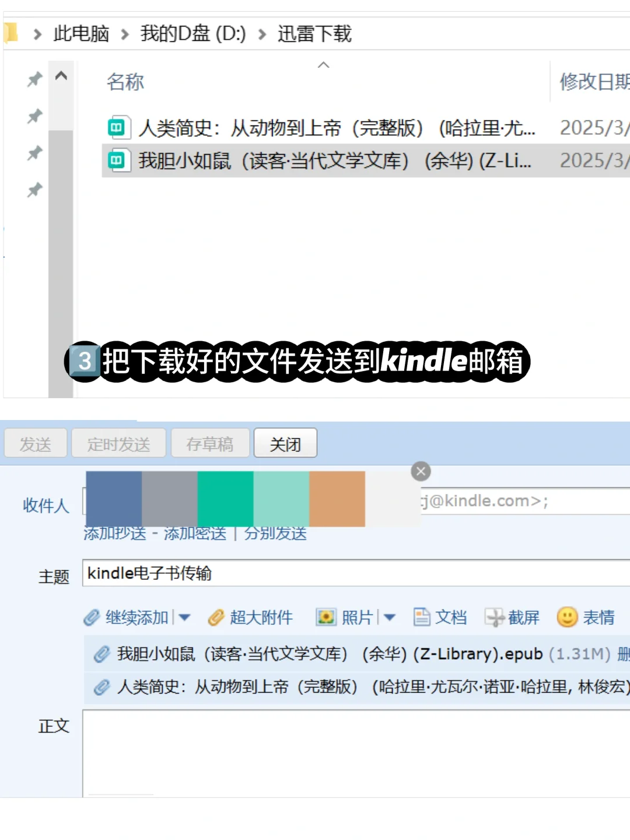The width and height of the screenshot is (630, 840).
Task: Click the modified date of the 我胆小如鼠 file
Action: 594,160
